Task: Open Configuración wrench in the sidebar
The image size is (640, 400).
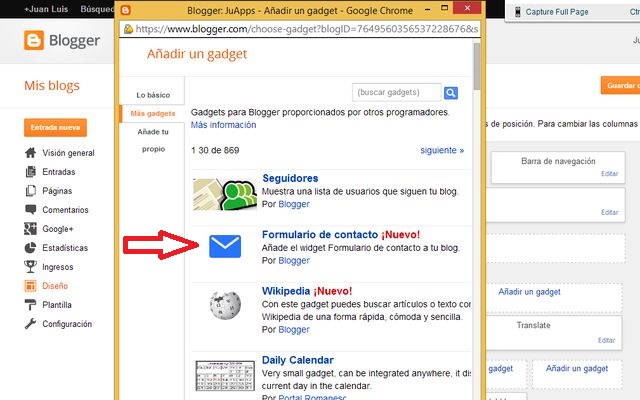Action: (x=66, y=324)
